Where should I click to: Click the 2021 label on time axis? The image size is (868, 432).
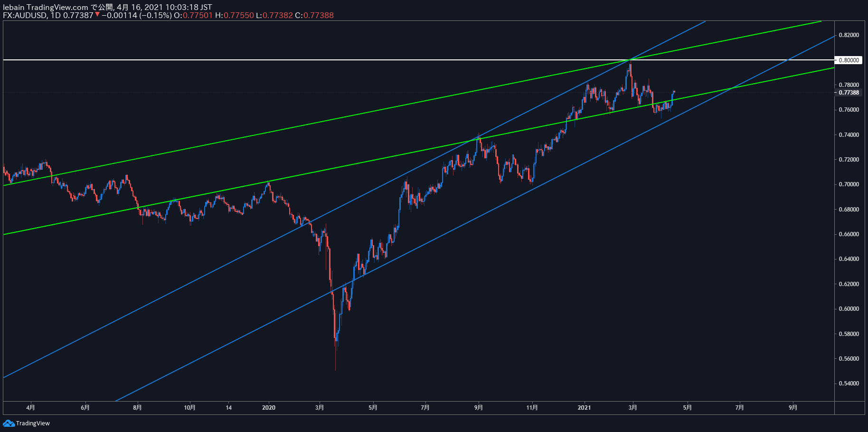click(584, 408)
